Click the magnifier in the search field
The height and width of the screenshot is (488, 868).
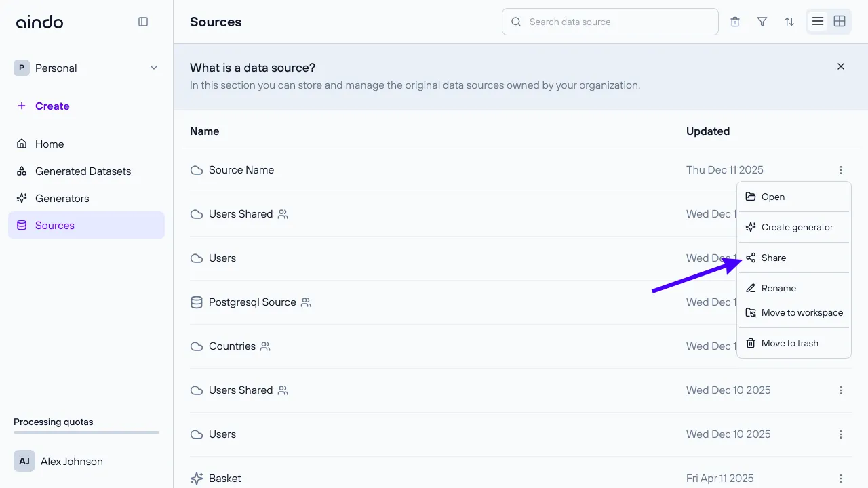(x=516, y=22)
